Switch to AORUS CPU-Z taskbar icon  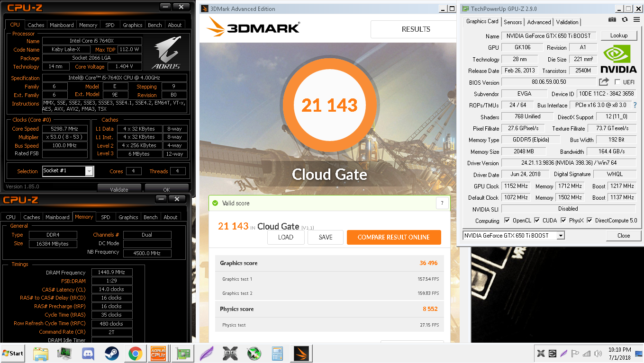[158, 353]
